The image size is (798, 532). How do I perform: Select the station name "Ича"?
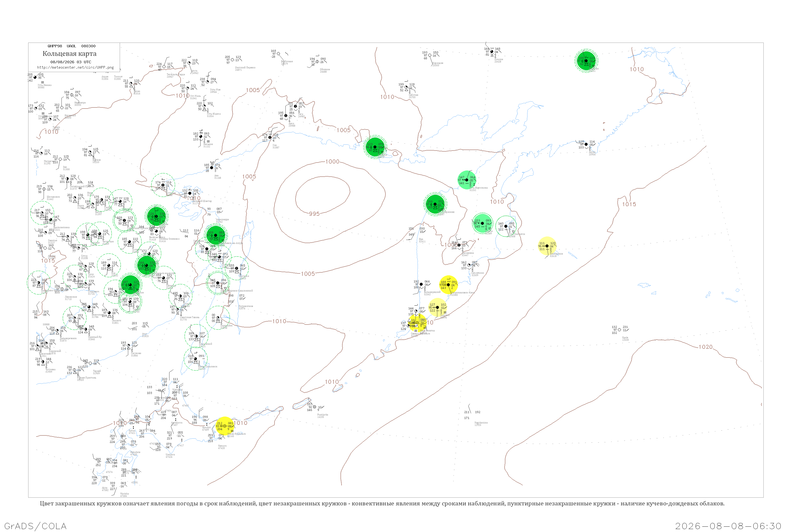pyautogui.click(x=421, y=239)
